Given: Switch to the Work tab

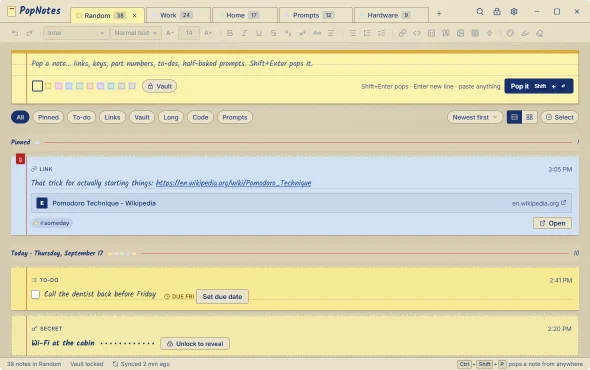Looking at the screenshot, I should click(x=178, y=15).
